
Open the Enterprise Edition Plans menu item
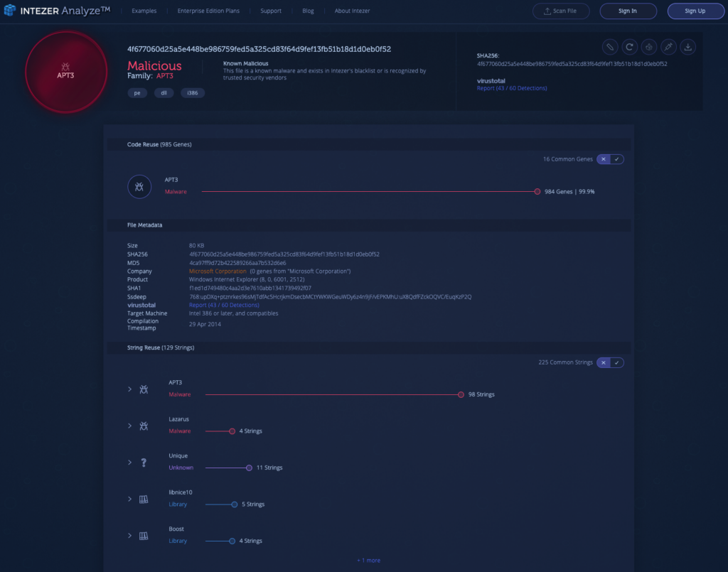tap(208, 11)
